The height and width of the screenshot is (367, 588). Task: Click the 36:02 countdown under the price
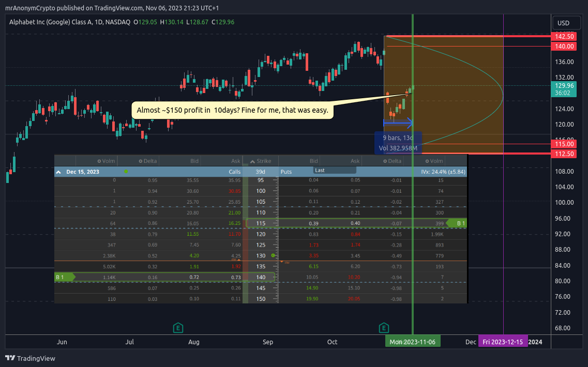[x=563, y=93]
